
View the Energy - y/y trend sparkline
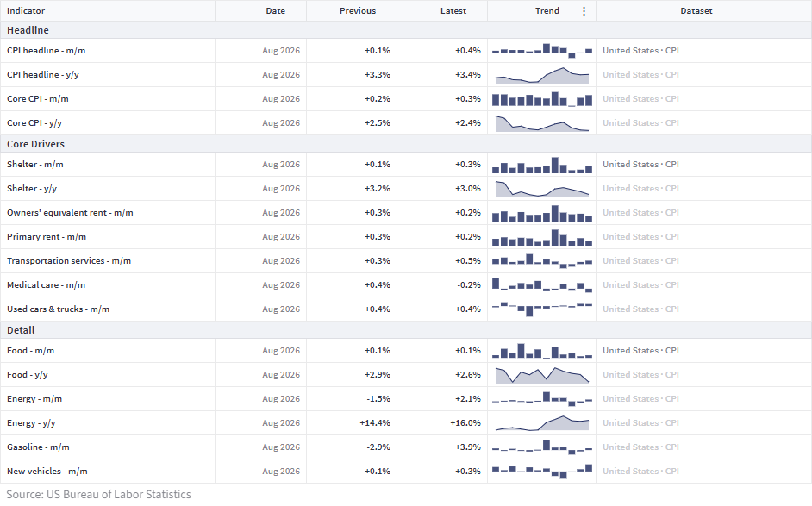click(x=541, y=422)
